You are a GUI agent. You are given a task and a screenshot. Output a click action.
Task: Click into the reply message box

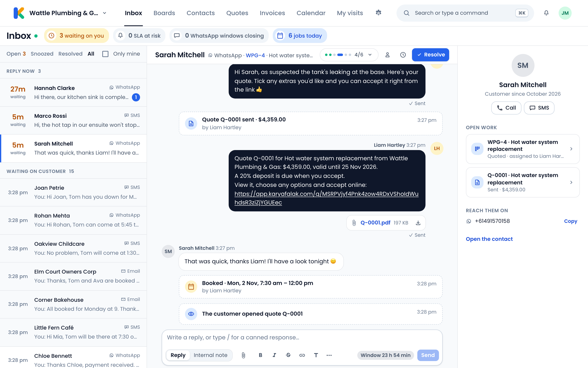(302, 338)
